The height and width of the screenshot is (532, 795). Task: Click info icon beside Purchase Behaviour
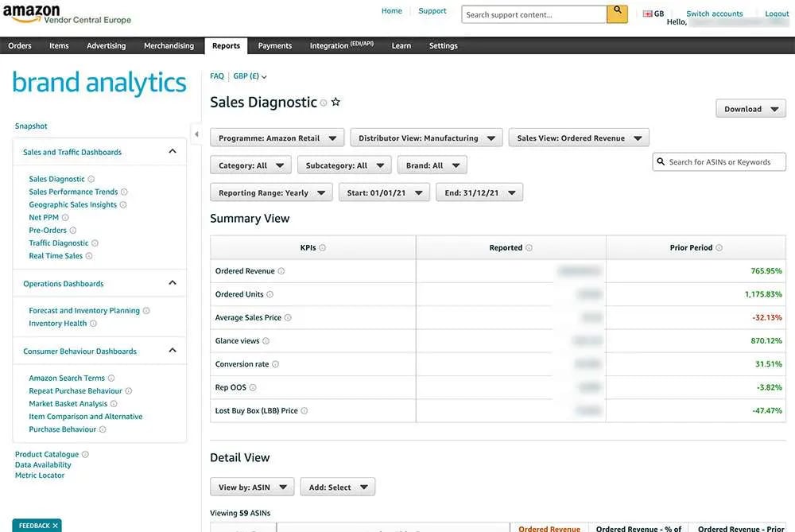pos(103,429)
